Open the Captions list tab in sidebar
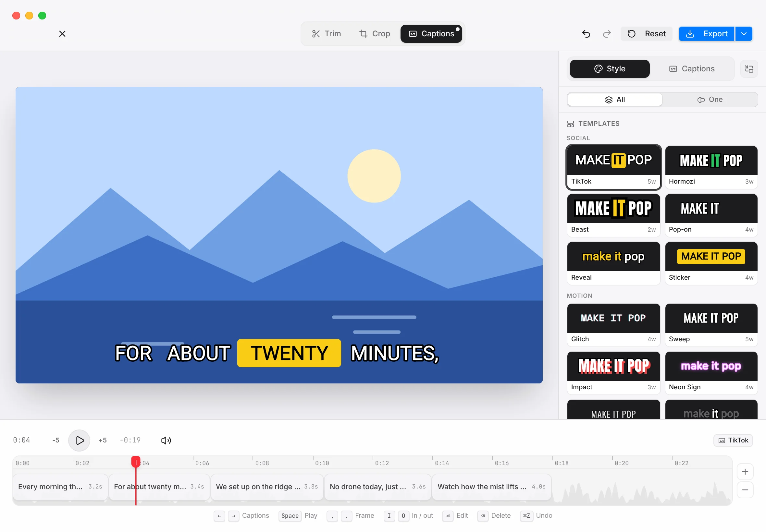This screenshot has height=532, width=766. pos(692,69)
